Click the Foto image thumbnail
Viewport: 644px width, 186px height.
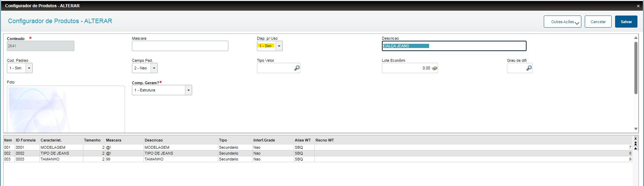pyautogui.click(x=66, y=109)
